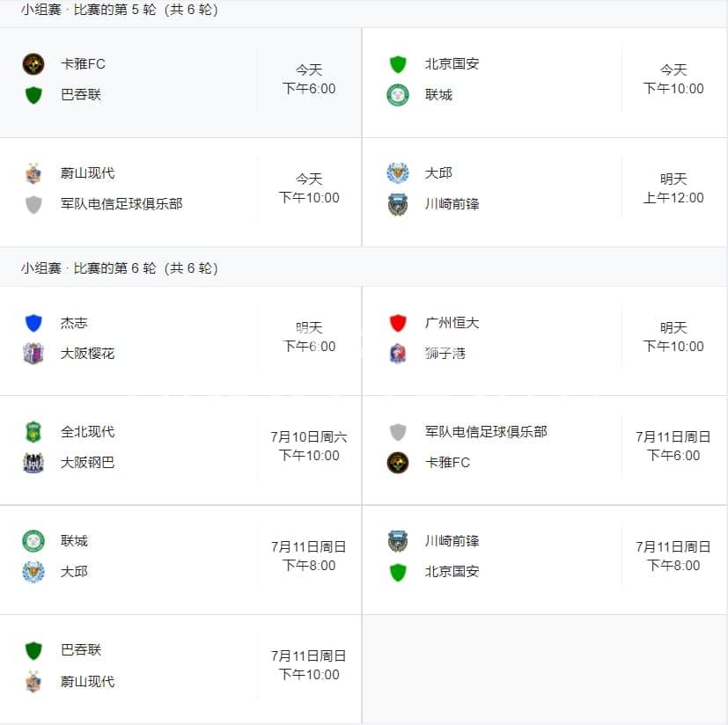Image resolution: width=728 pixels, height=725 pixels.
Task: Open the 北京国安 vs 联城 match card
Action: pos(545,82)
